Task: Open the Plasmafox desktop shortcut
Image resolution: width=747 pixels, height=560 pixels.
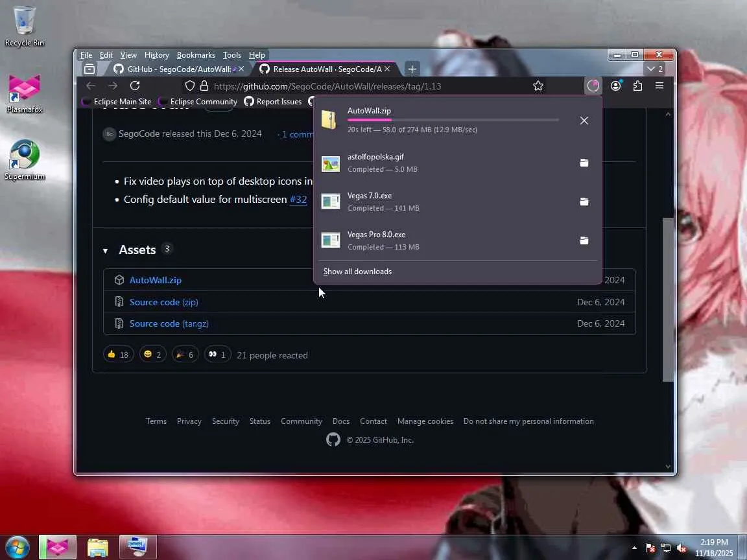Action: pyautogui.click(x=24, y=93)
